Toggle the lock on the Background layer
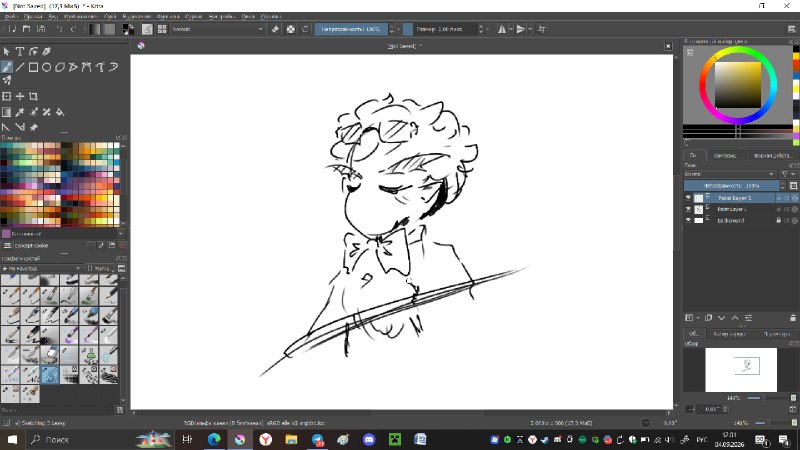This screenshot has width=800, height=450. [x=779, y=220]
